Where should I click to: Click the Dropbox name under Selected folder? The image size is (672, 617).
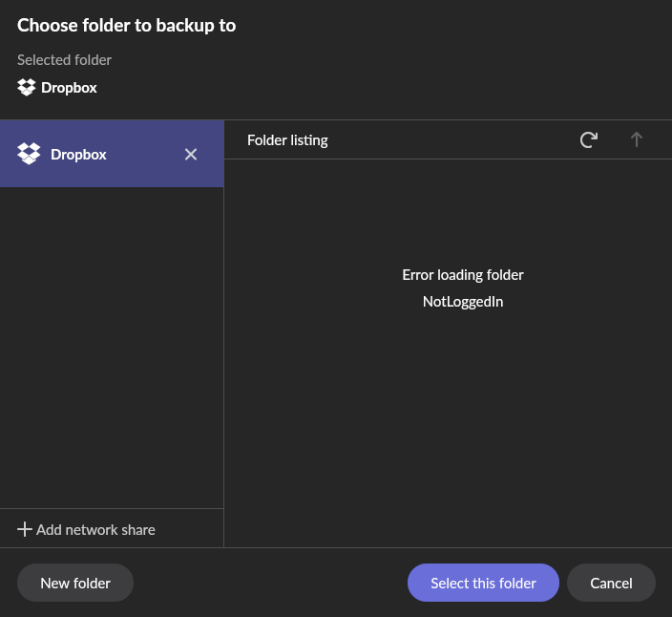(x=70, y=88)
